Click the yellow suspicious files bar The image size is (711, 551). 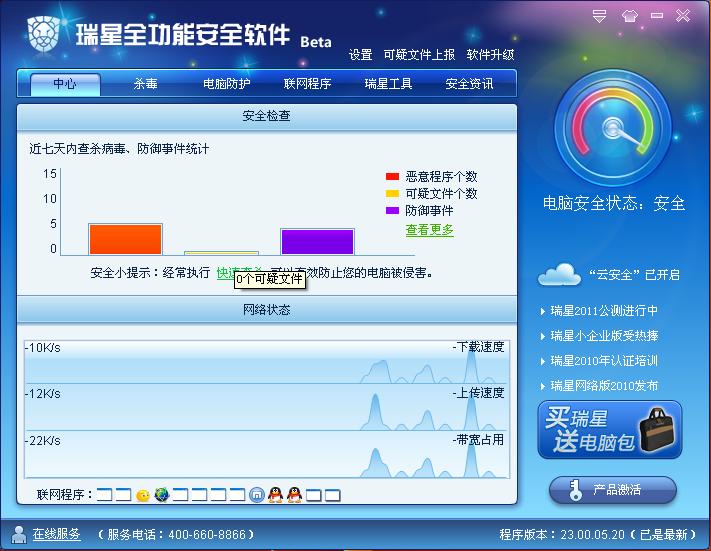click(x=221, y=253)
